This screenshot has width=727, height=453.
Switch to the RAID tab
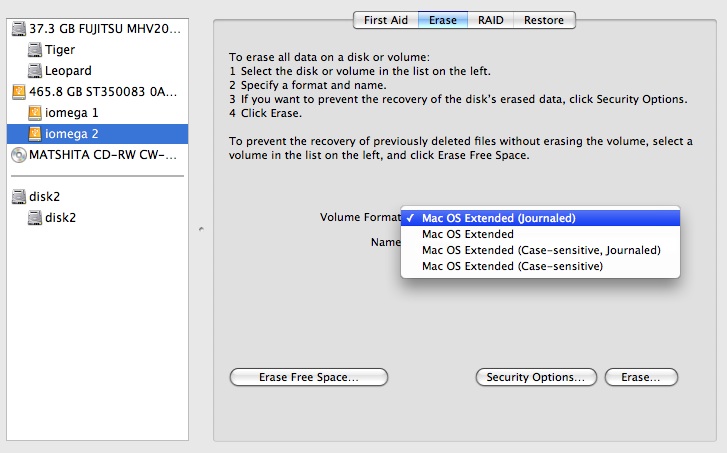tap(491, 20)
